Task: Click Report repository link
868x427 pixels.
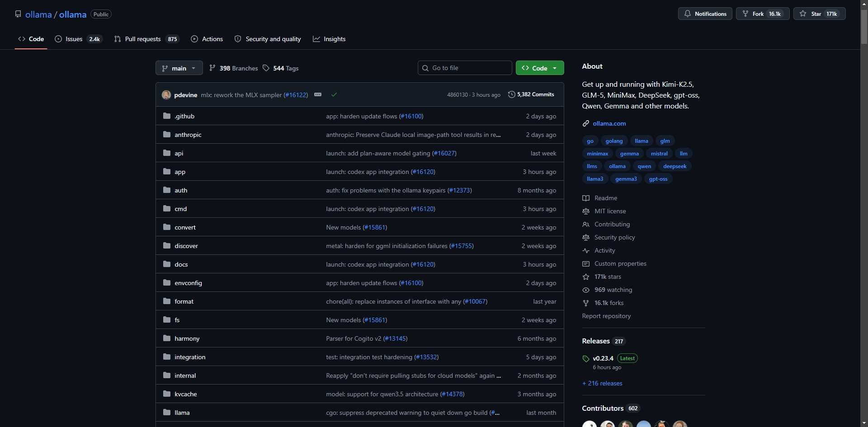Action: [606, 316]
